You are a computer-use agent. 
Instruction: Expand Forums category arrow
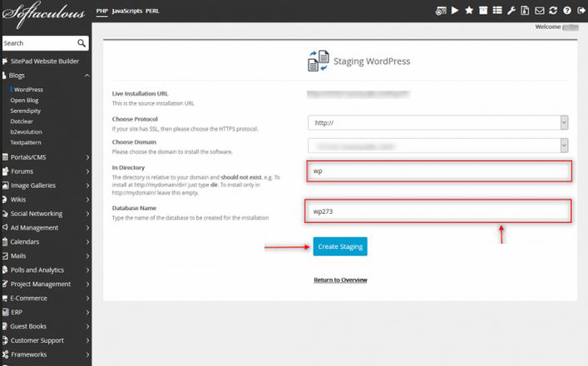click(88, 171)
